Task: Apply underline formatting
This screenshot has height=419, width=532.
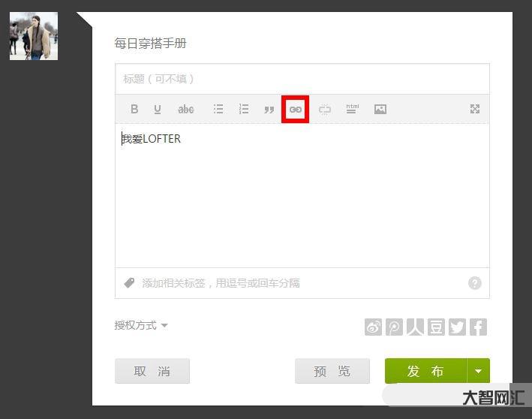Action: point(158,109)
